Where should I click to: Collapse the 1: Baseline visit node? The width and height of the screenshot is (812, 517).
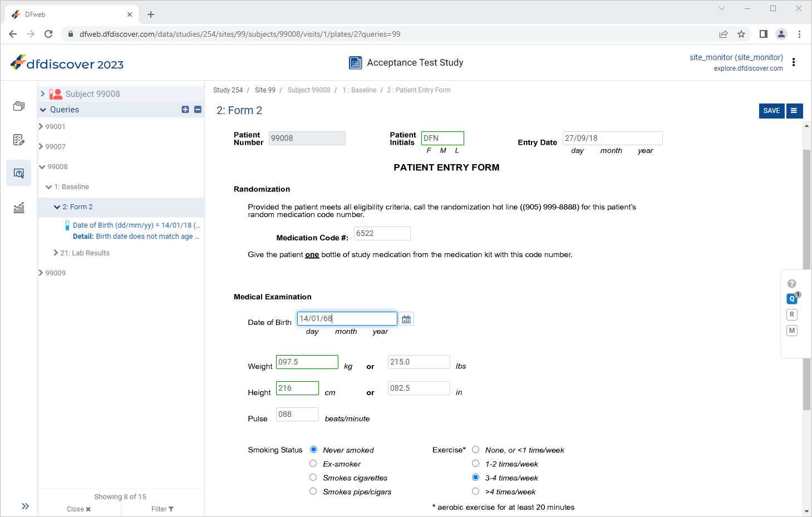click(49, 187)
